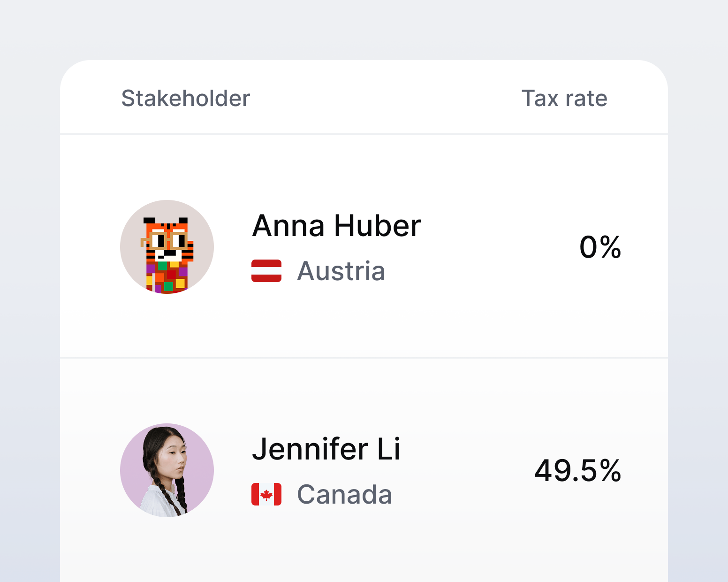Viewport: 728px width, 582px height.
Task: Click the Canada country label
Action: point(345,494)
